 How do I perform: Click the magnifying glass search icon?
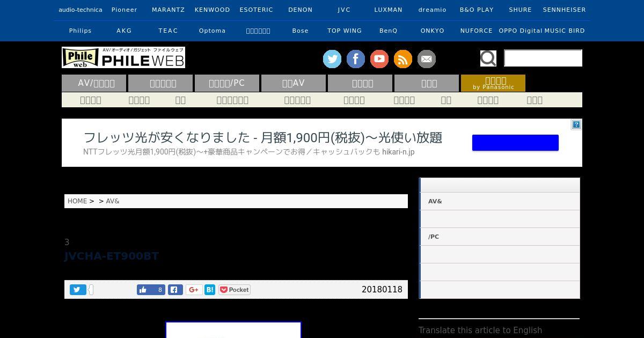(488, 58)
